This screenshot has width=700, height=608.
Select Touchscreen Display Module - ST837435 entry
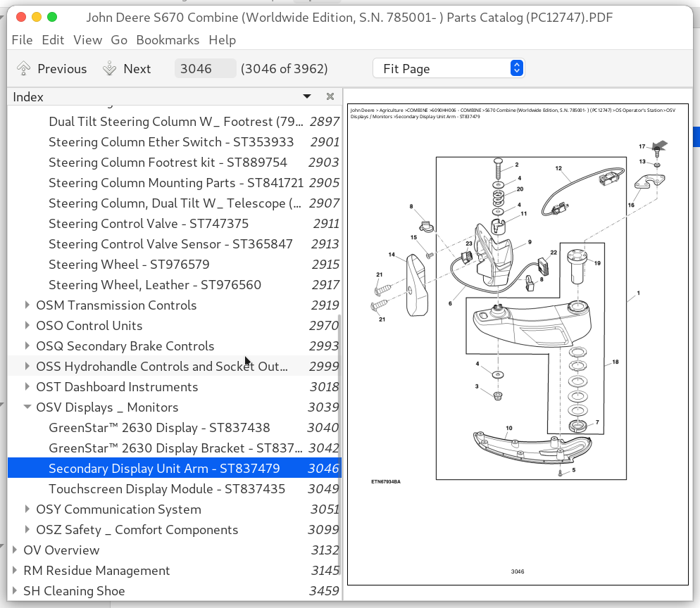165,489
